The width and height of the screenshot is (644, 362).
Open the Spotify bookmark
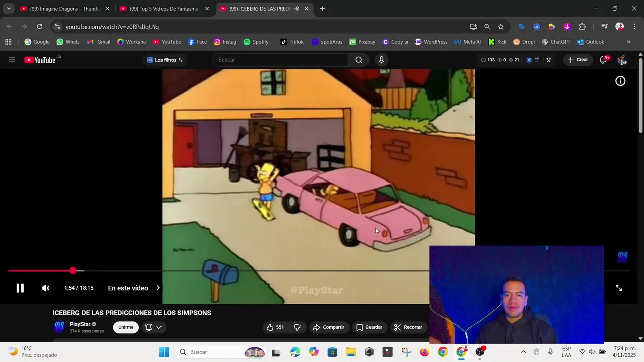pos(258,42)
